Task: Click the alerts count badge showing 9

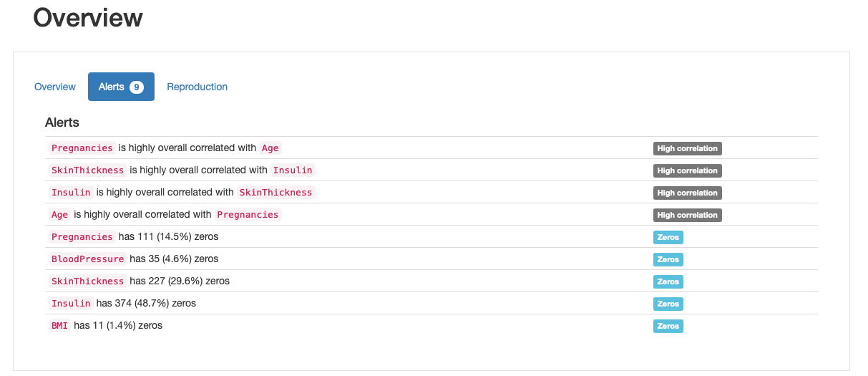Action: pyautogui.click(x=137, y=87)
